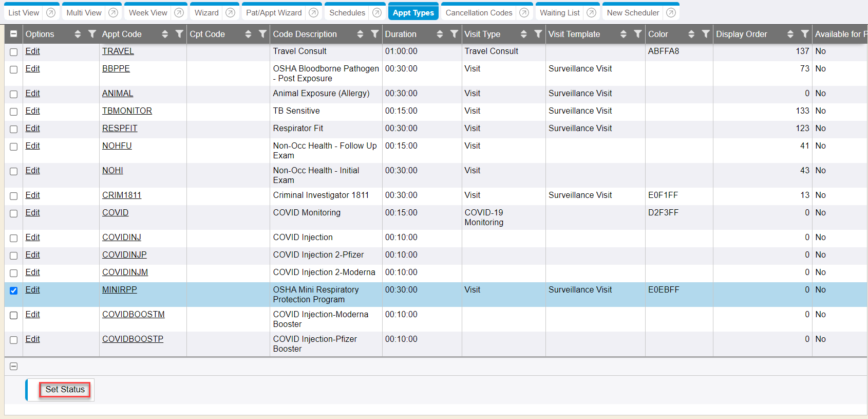Click the sort arrows in Duration column
This screenshot has width=868, height=419.
click(x=440, y=34)
